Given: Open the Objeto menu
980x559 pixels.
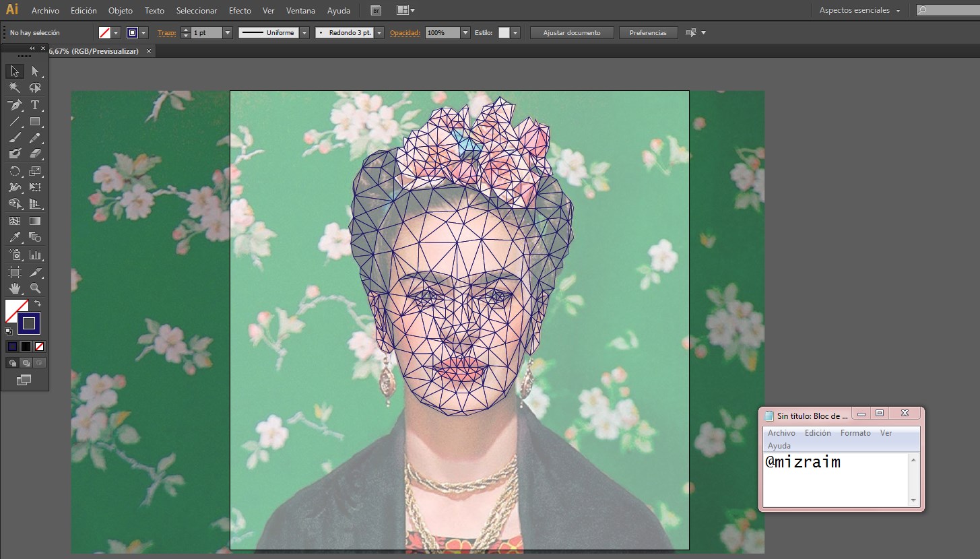Looking at the screenshot, I should pos(121,11).
